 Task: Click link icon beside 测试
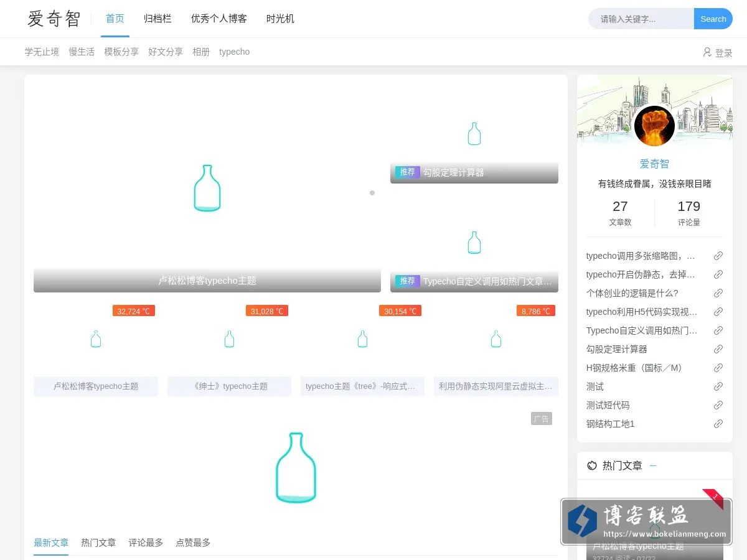click(x=718, y=386)
